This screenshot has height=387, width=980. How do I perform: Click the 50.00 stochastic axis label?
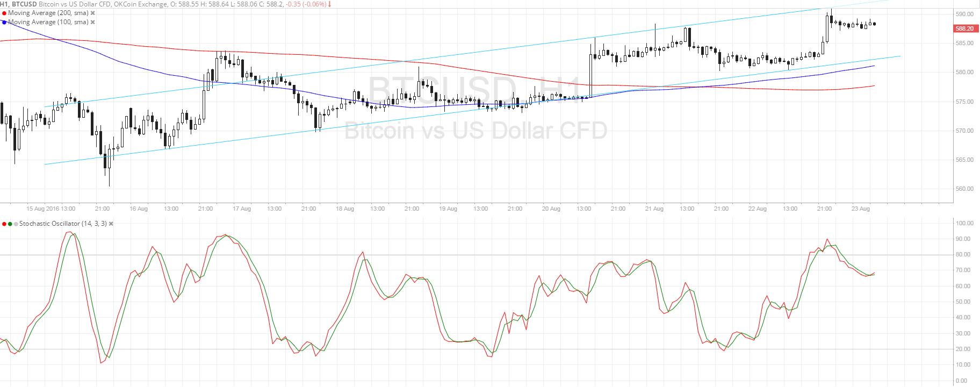963,302
